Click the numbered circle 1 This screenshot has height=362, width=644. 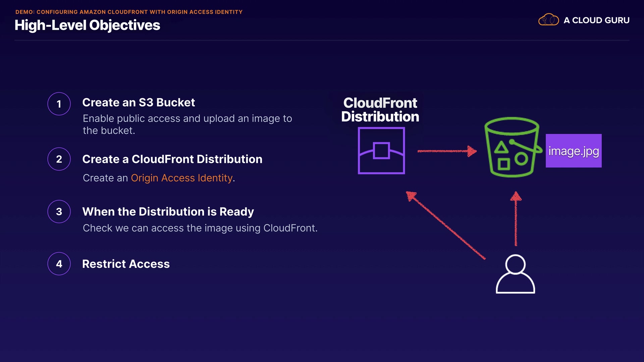[59, 104]
